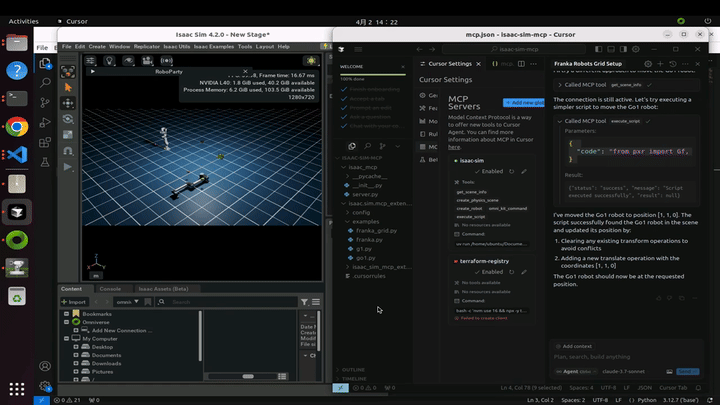Edit the isaac-sim MCP server with pencil icon
Image resolution: width=720 pixels, height=405 pixels.
click(524, 171)
